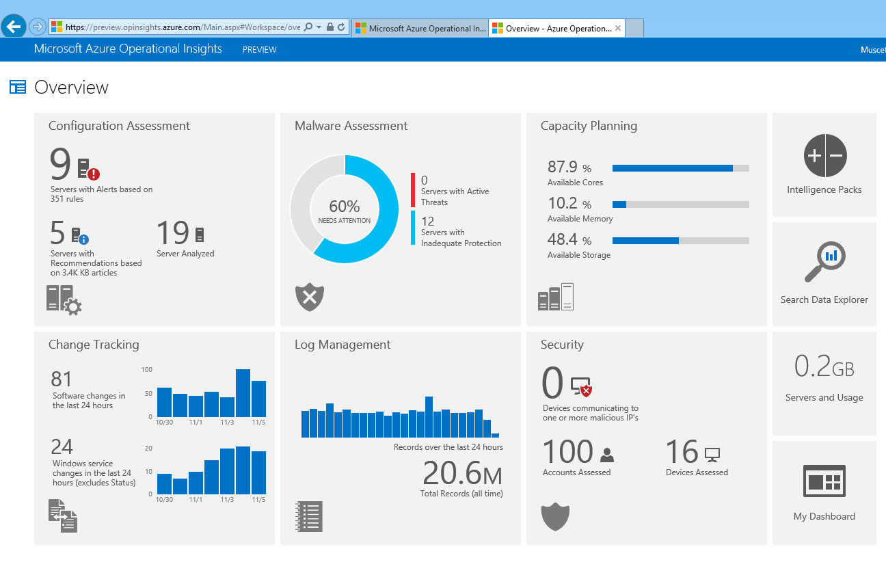Click the server racks icon in Capacity Planning
886x588 pixels.
click(555, 297)
